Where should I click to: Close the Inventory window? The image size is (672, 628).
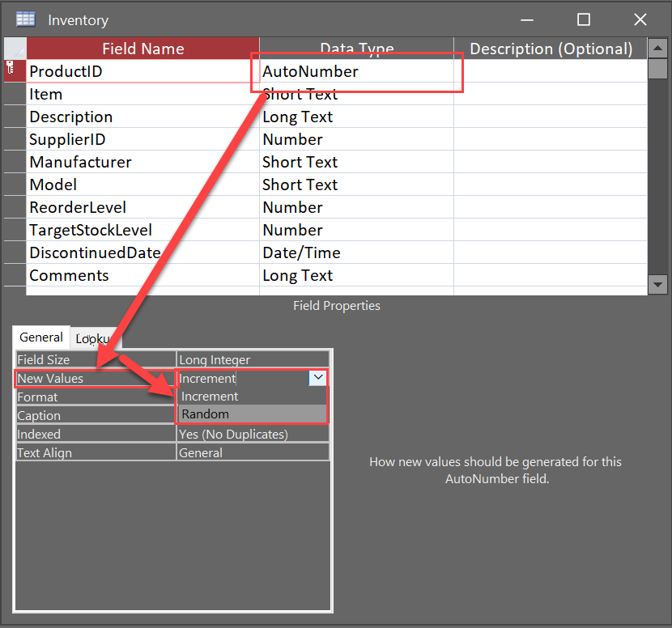[x=640, y=19]
